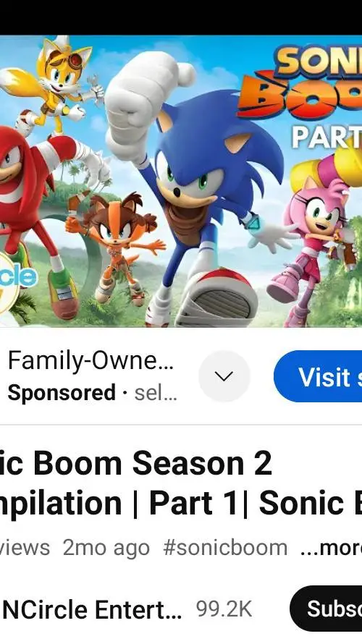The width and height of the screenshot is (362, 644).
Task: Tap the blue Visit site button
Action: [318, 376]
